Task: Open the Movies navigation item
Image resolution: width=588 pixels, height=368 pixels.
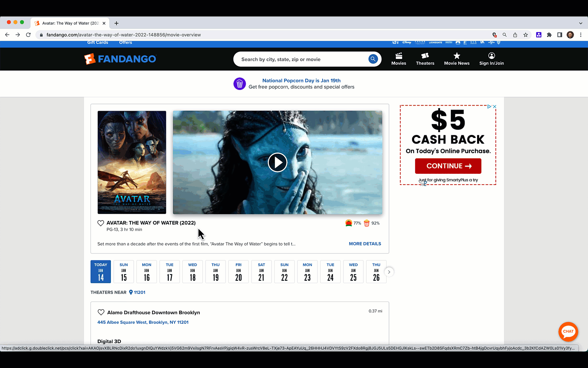Action: click(398, 59)
